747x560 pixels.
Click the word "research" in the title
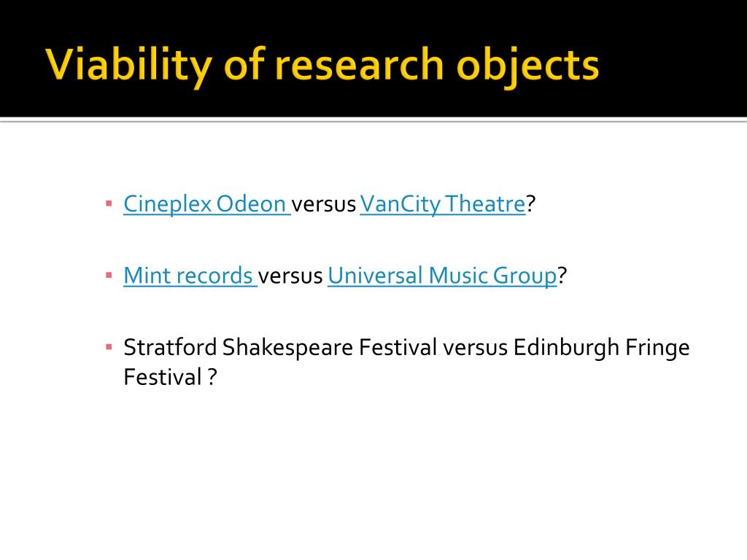click(x=360, y=65)
